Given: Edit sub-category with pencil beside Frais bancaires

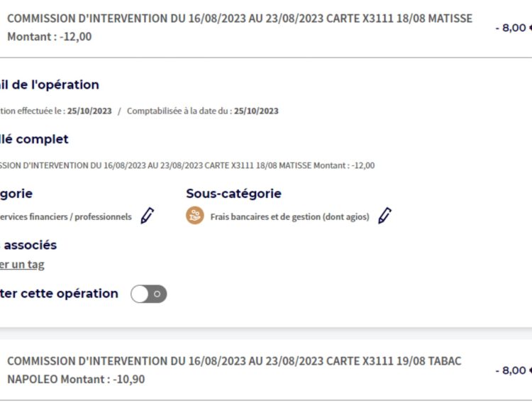Looking at the screenshot, I should (x=384, y=216).
